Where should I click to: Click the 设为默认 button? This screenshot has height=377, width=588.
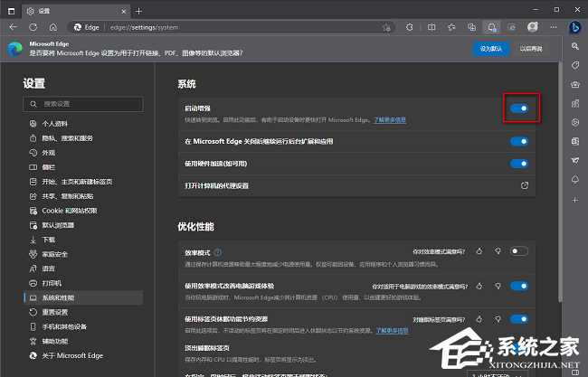coord(488,49)
